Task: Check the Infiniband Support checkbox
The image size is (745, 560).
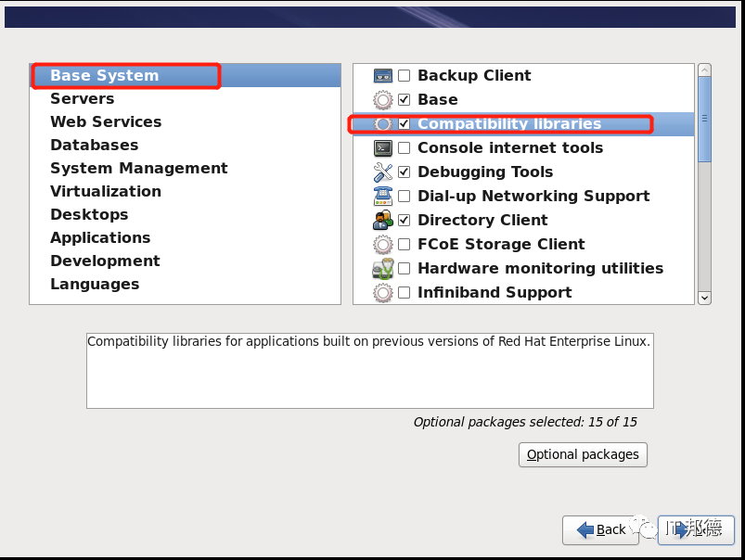Action: (404, 293)
